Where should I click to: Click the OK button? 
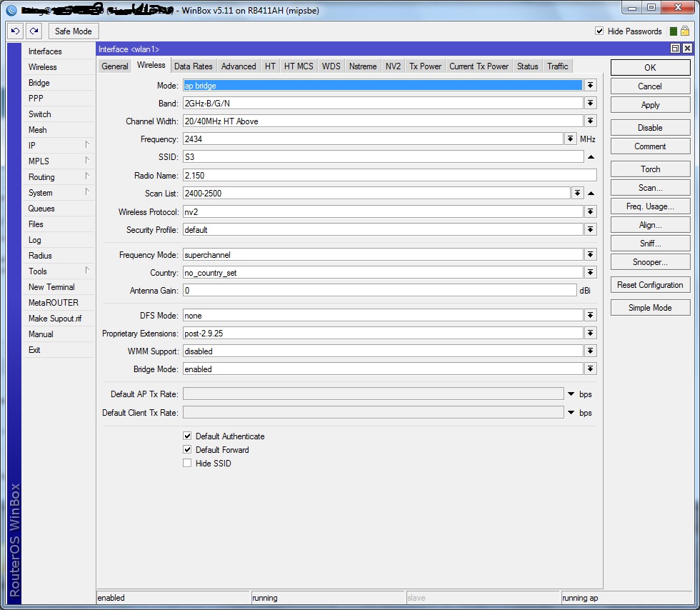[650, 67]
